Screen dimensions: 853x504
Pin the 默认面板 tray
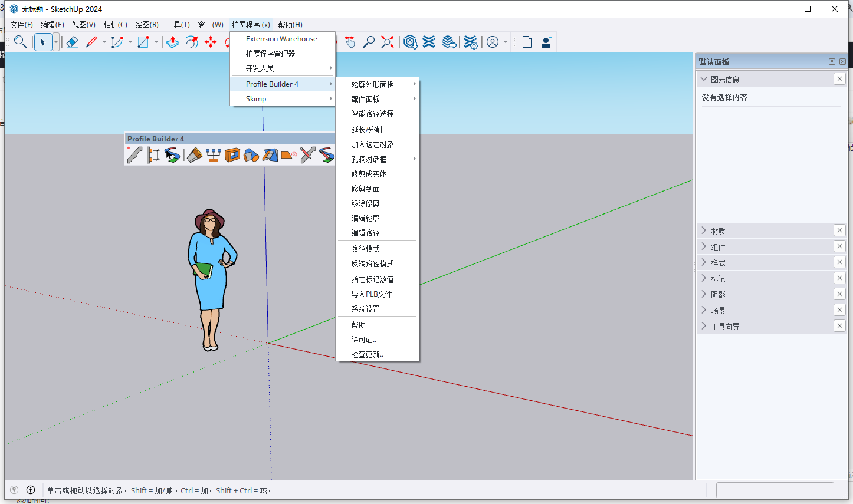coord(832,61)
